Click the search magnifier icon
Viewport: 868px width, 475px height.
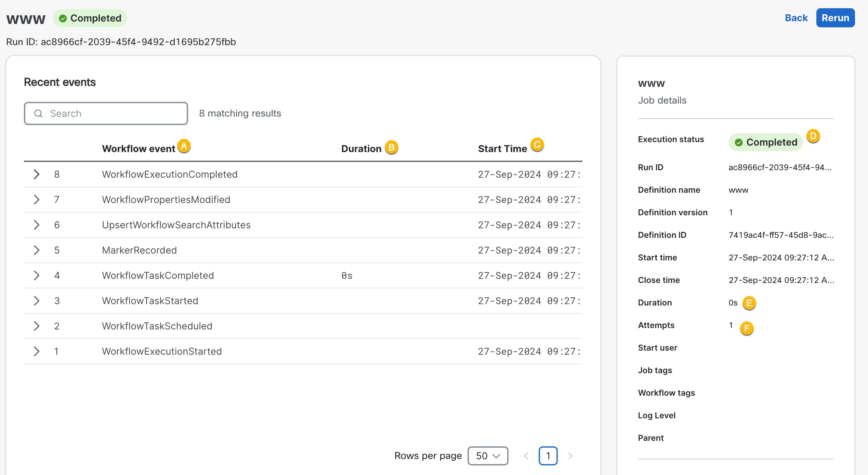39,113
